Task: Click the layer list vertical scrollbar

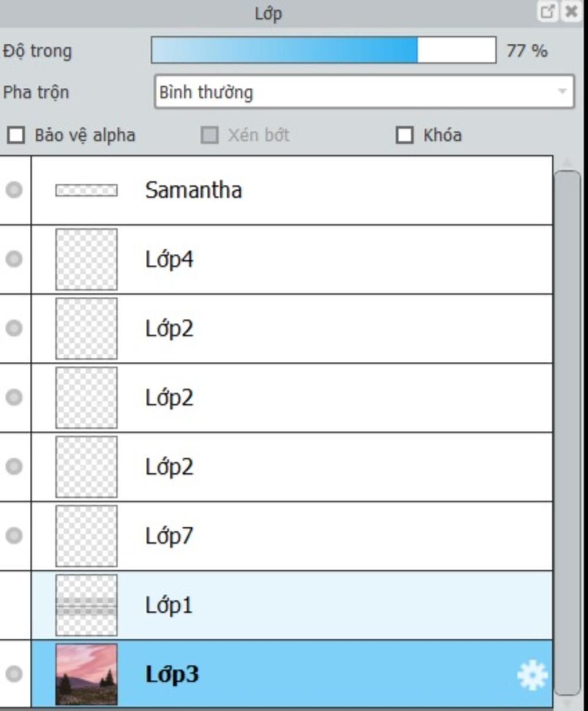Action: [x=568, y=432]
